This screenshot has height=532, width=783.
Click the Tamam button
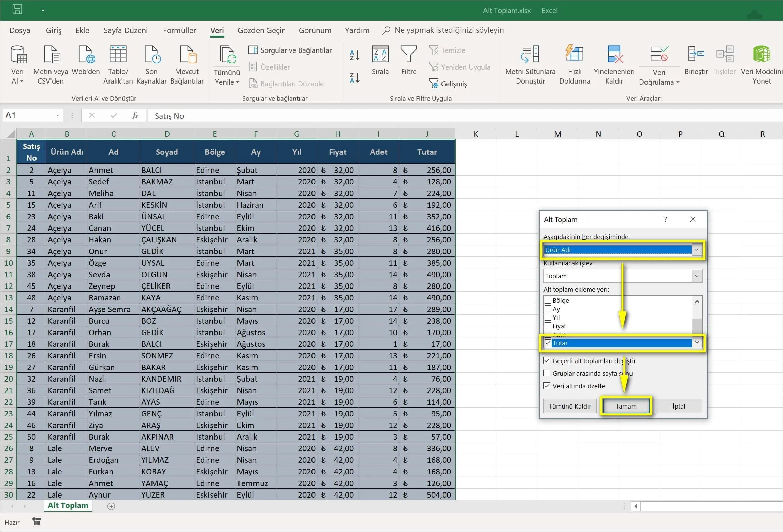[x=626, y=406]
